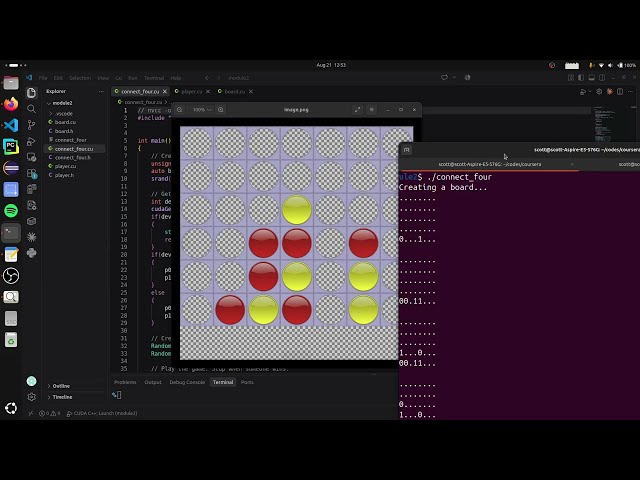Click remote window indicator in status bar

[x=31, y=413]
